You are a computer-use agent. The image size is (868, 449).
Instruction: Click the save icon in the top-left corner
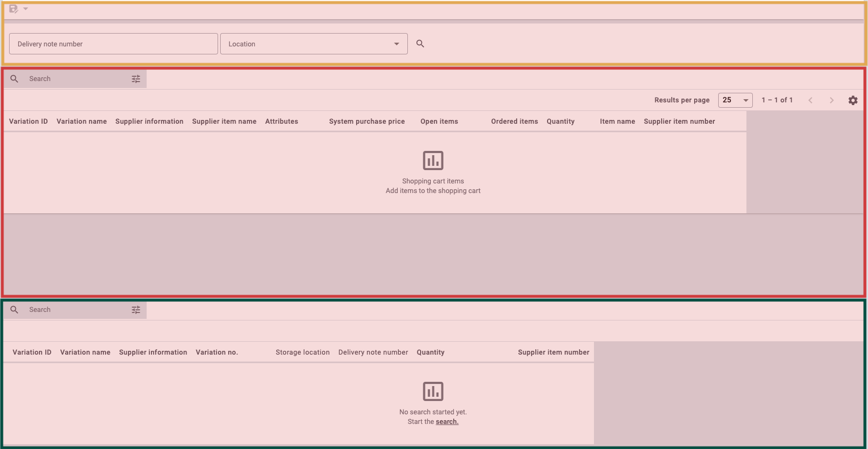(13, 9)
